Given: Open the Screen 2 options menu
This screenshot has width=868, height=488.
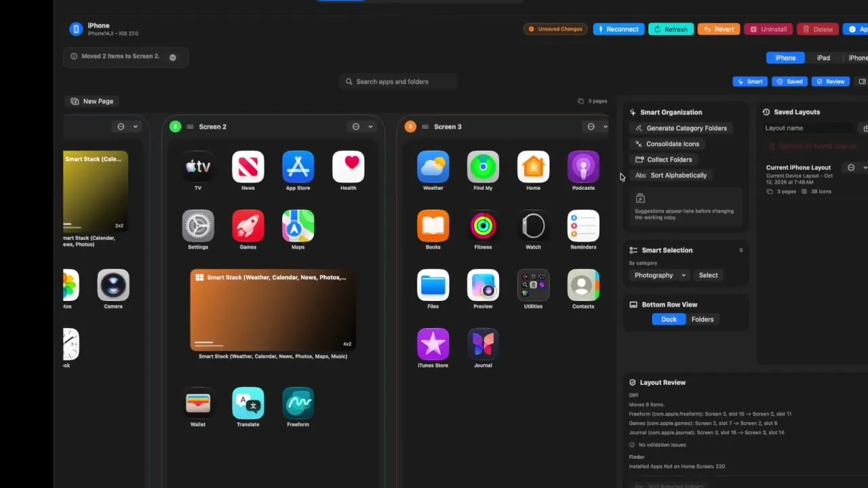Looking at the screenshot, I should point(363,127).
